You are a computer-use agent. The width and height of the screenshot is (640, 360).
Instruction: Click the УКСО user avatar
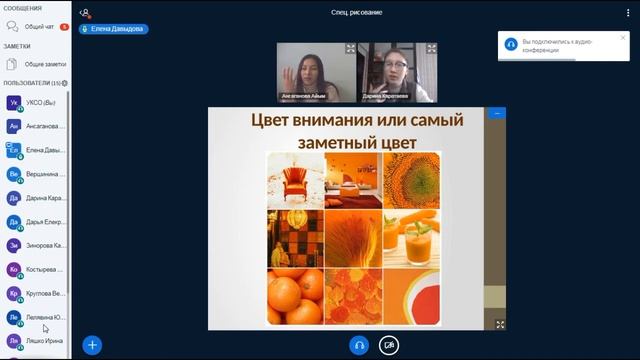[14, 103]
